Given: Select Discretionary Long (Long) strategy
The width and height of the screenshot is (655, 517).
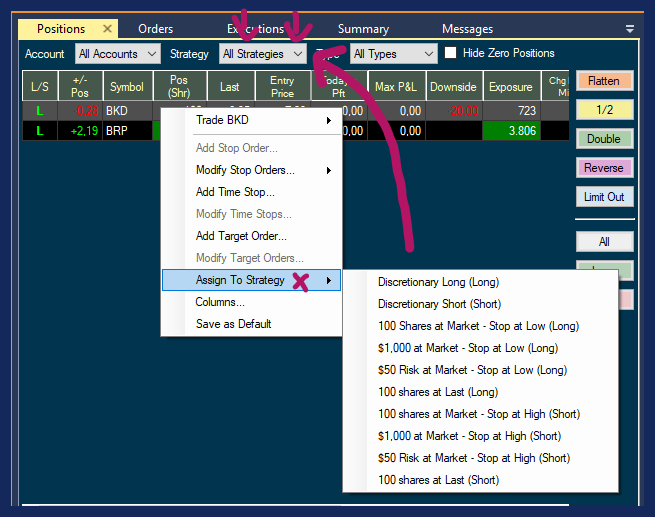Looking at the screenshot, I should (x=438, y=282).
